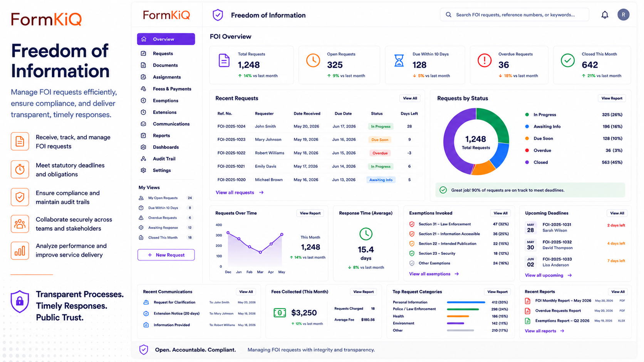Open Fees & Payments section
The width and height of the screenshot is (644, 362).
pos(166,89)
